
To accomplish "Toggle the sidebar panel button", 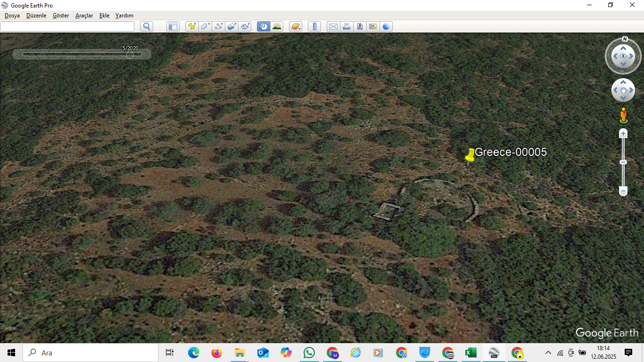I will 173,26.
